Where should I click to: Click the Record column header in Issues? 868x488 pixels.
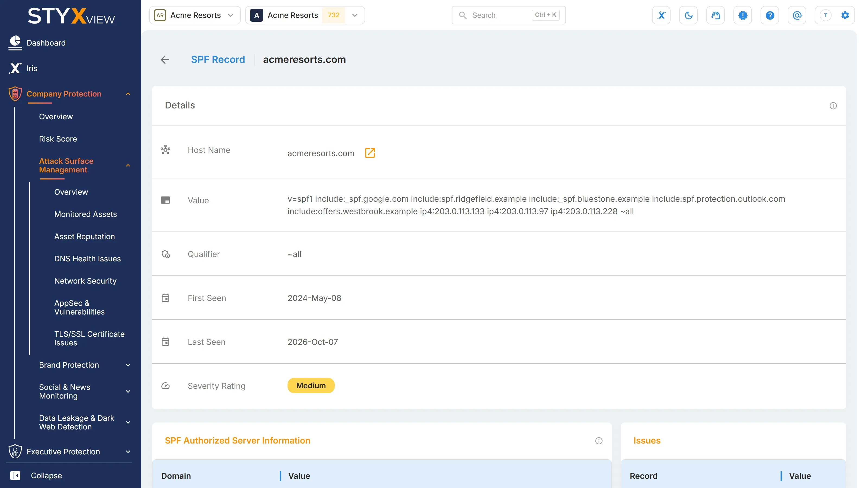pos(643,476)
